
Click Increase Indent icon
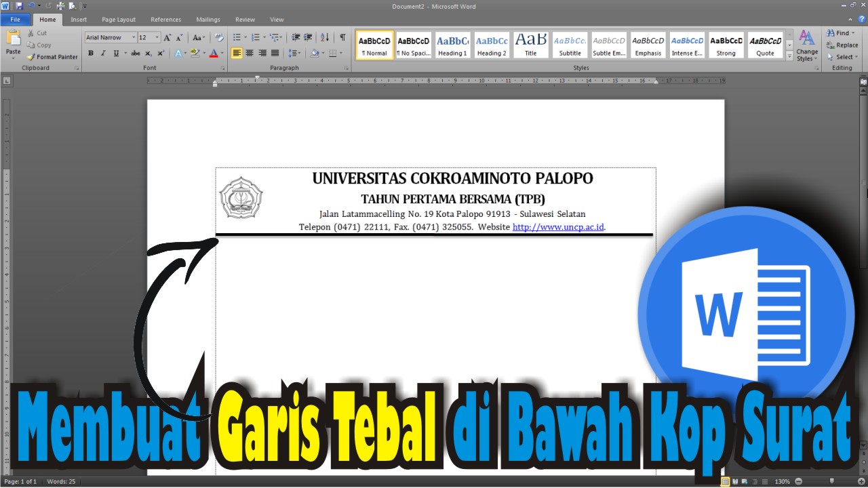[308, 38]
